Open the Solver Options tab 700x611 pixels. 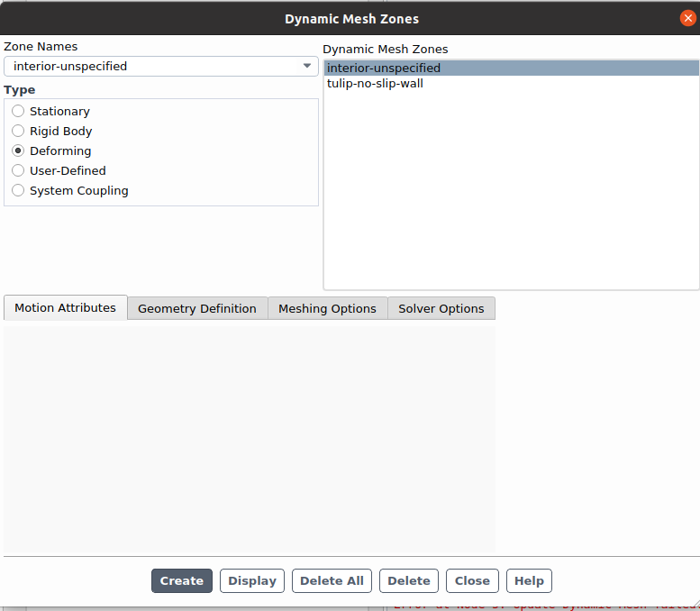(441, 308)
